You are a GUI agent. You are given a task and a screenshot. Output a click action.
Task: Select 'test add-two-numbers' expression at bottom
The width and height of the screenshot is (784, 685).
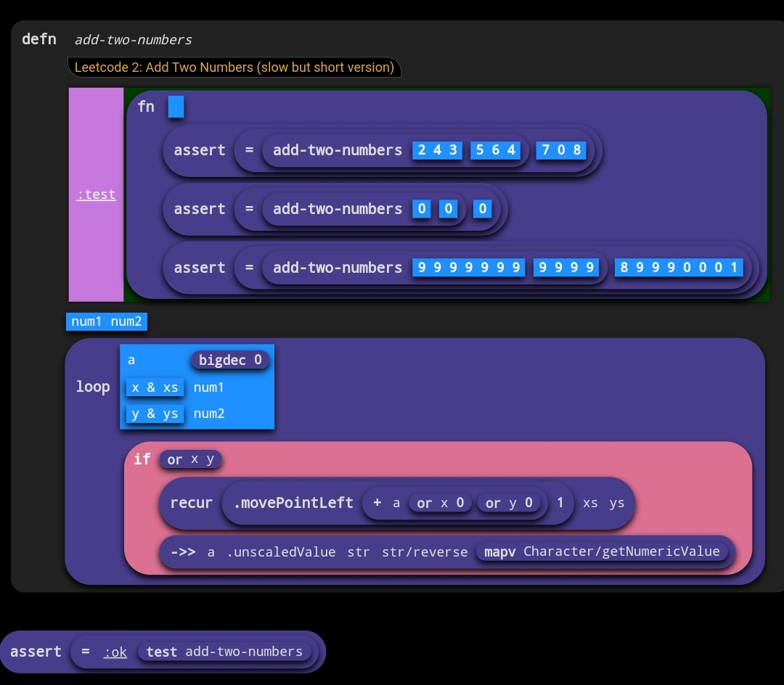click(x=224, y=652)
